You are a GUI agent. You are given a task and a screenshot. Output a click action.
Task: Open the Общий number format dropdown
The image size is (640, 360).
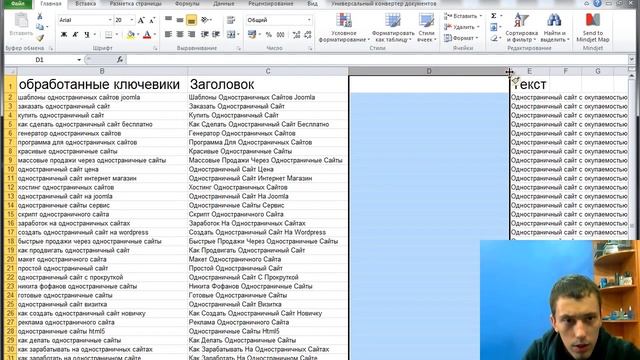(x=309, y=20)
